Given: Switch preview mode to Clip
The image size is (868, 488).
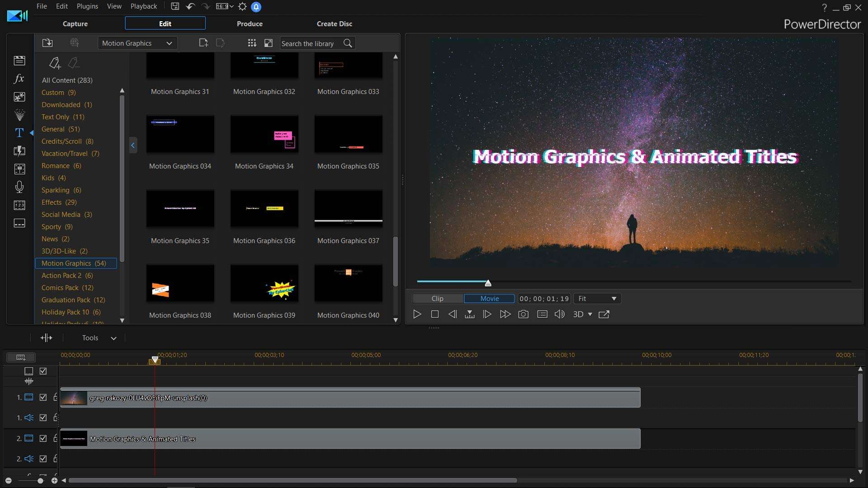Looking at the screenshot, I should click(437, 298).
